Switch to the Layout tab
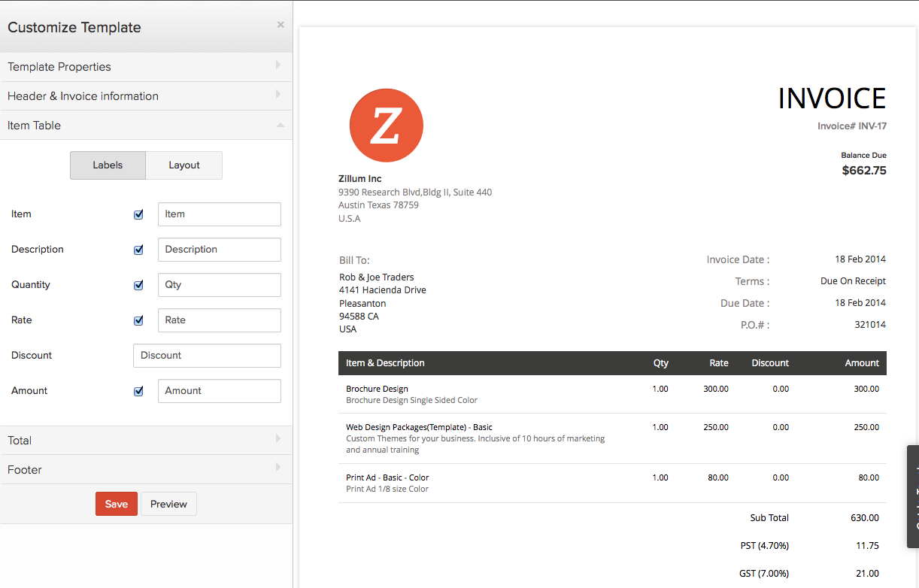 pos(184,165)
